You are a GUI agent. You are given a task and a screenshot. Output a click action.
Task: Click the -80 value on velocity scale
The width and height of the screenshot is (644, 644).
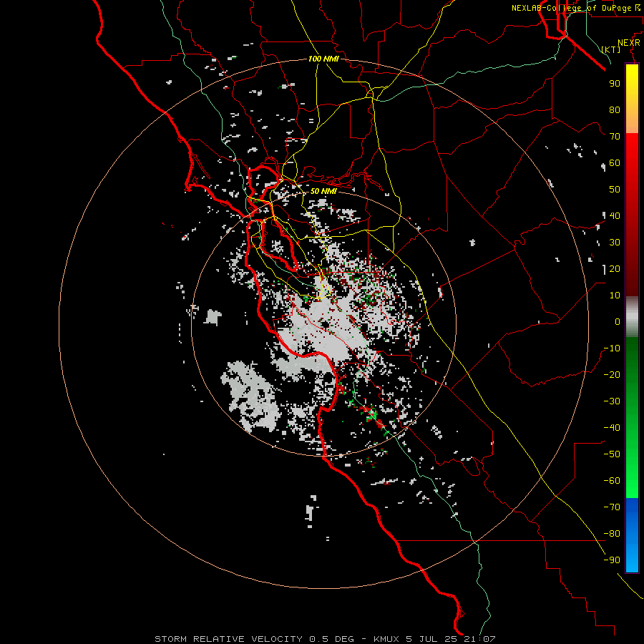tap(612, 534)
